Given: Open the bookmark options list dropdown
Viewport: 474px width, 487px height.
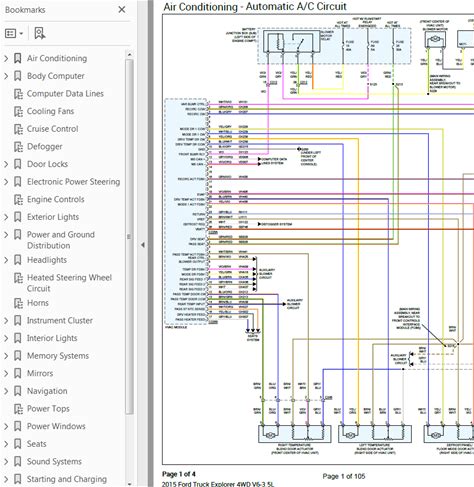Looking at the screenshot, I should (14, 33).
